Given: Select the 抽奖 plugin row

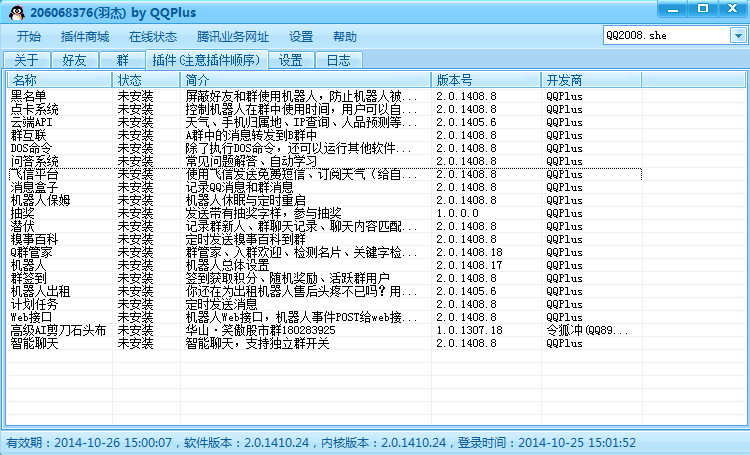Looking at the screenshot, I should [325, 213].
